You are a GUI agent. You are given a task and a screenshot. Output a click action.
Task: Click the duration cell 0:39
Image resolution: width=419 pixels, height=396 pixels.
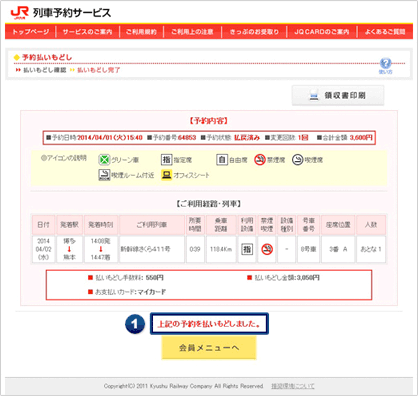click(x=195, y=249)
